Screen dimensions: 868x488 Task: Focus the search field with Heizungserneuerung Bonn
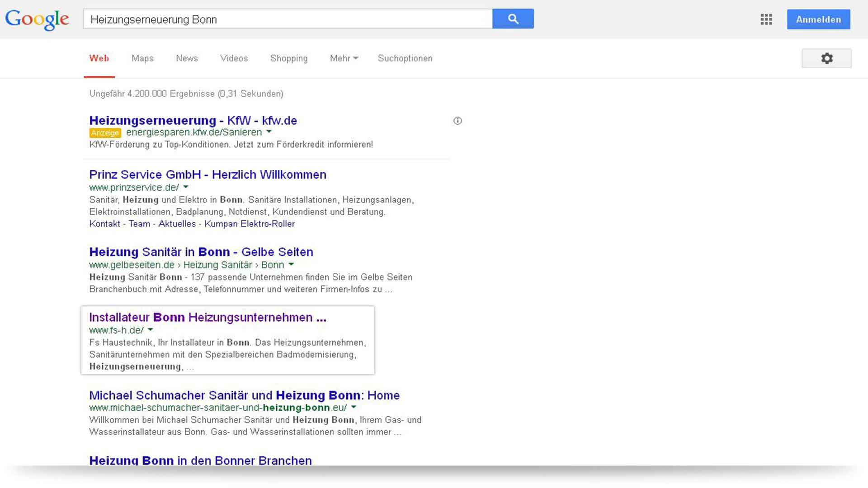[288, 19]
